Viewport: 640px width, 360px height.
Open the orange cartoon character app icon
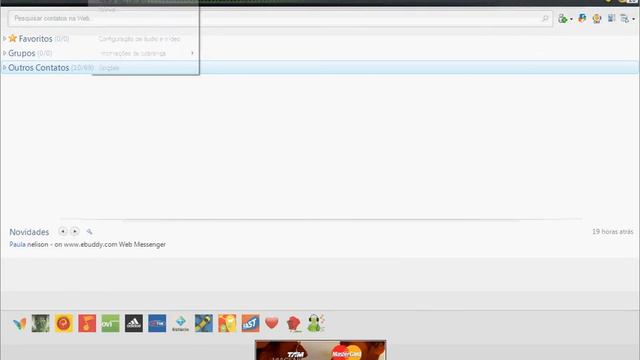click(227, 323)
